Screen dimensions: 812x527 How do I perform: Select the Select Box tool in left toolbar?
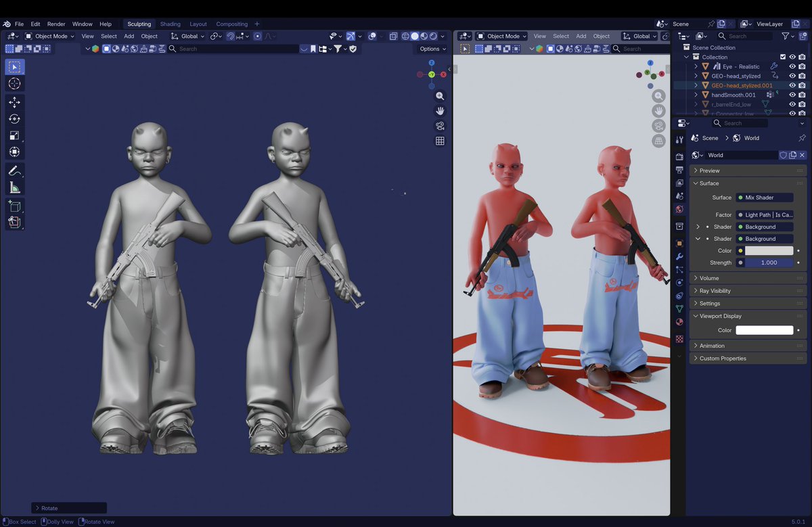pos(14,67)
